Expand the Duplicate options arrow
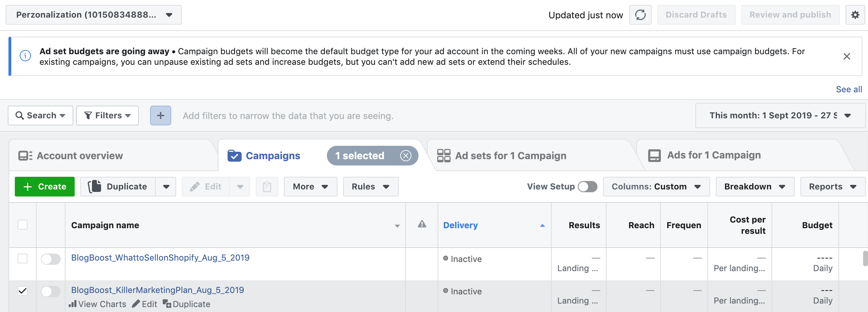The height and width of the screenshot is (312, 868). click(x=166, y=187)
